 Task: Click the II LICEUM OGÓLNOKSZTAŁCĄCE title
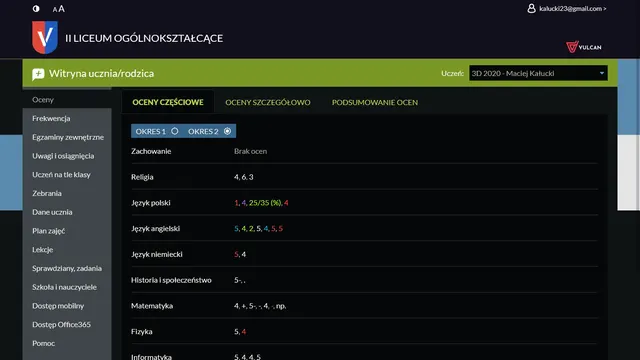(144, 38)
